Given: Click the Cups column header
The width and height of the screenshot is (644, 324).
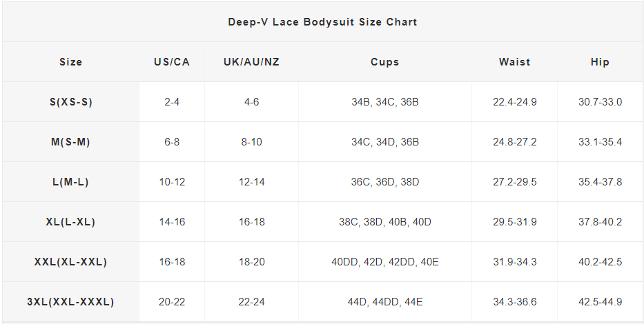Looking at the screenshot, I should 385,62.
